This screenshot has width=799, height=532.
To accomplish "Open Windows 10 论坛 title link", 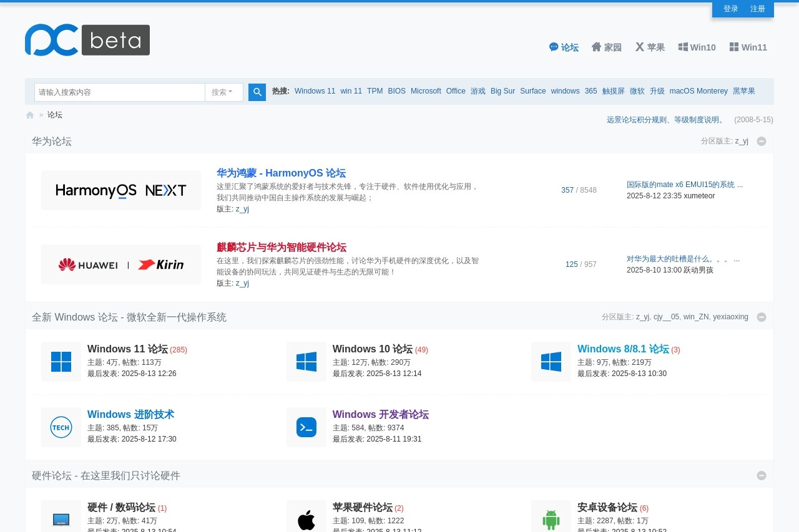I will tap(373, 349).
